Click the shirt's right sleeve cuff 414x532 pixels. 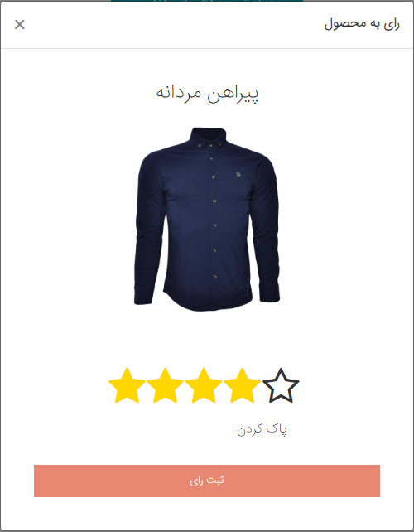click(270, 294)
